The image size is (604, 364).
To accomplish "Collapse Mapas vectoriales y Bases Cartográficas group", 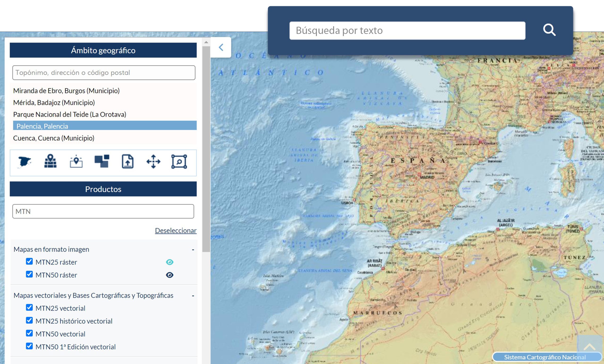I will tap(193, 296).
